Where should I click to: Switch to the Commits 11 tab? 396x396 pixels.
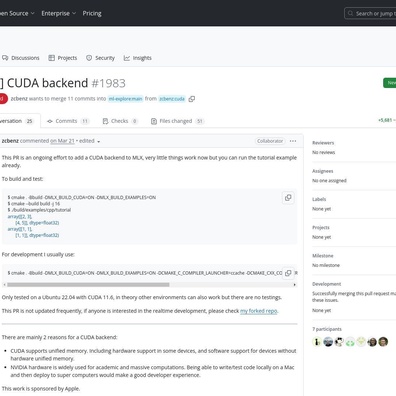[x=68, y=121]
